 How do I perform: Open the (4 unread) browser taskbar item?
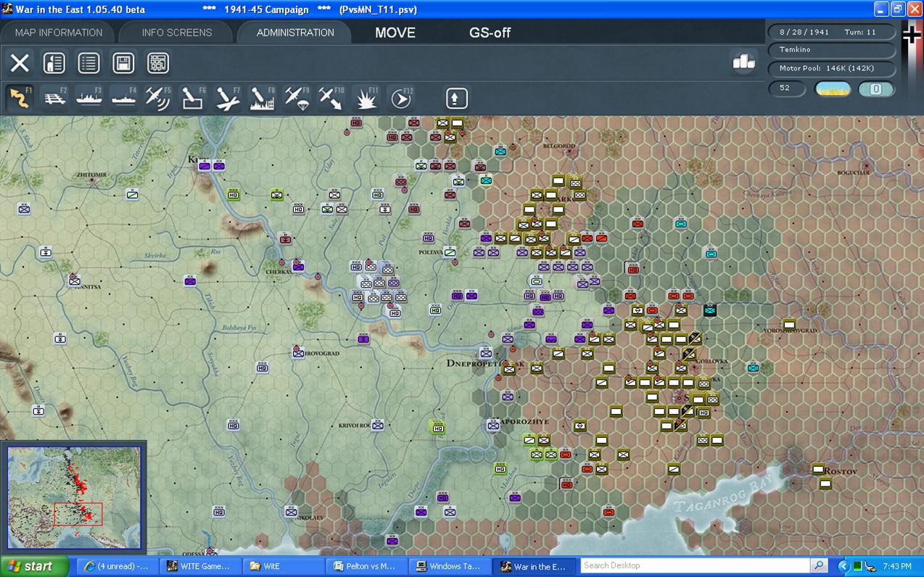click(116, 566)
